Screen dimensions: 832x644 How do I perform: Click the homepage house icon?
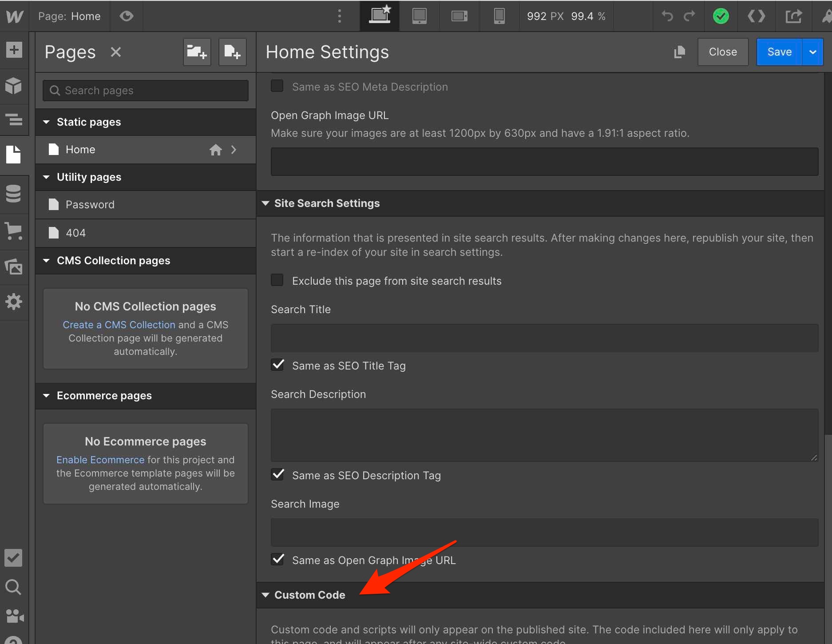tap(216, 150)
